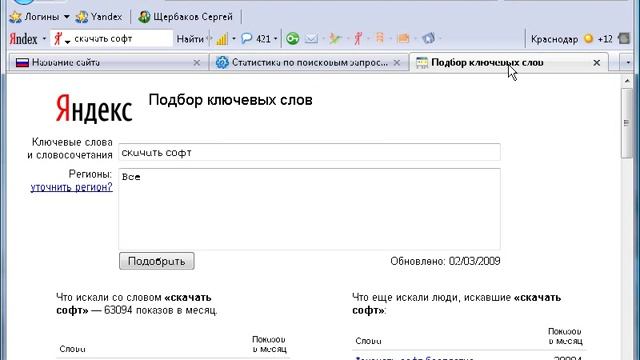
Task: Click the Обновлено: 02/03/2009 date text
Action: click(x=445, y=261)
